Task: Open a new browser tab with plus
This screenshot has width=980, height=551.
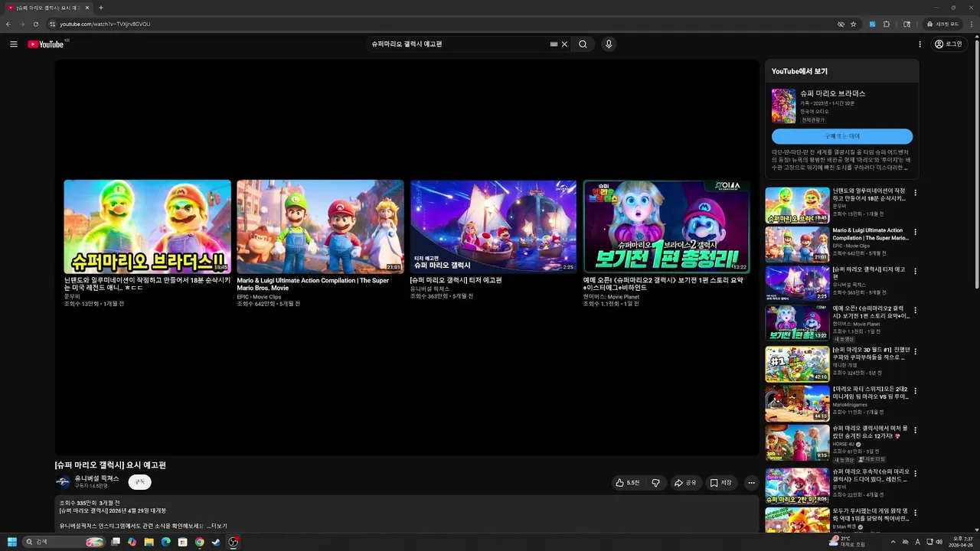Action: [x=100, y=8]
